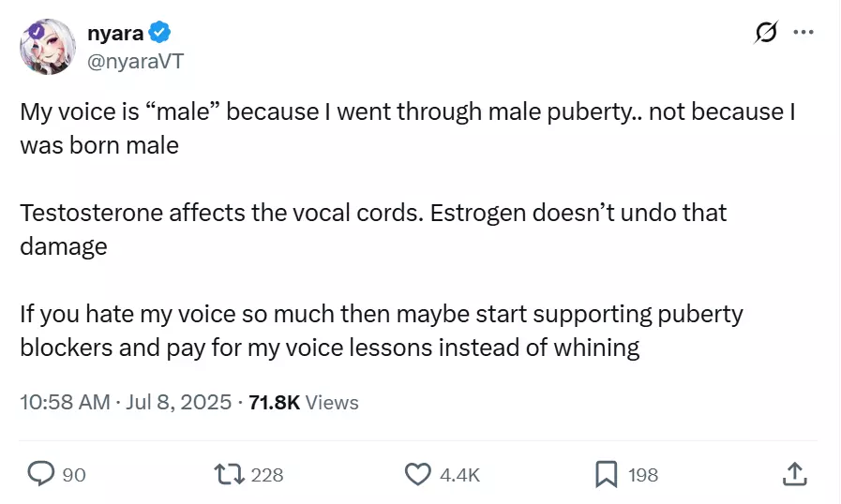Click the reply speech bubble icon
Viewport: 841px width, 504px height.
click(x=41, y=475)
